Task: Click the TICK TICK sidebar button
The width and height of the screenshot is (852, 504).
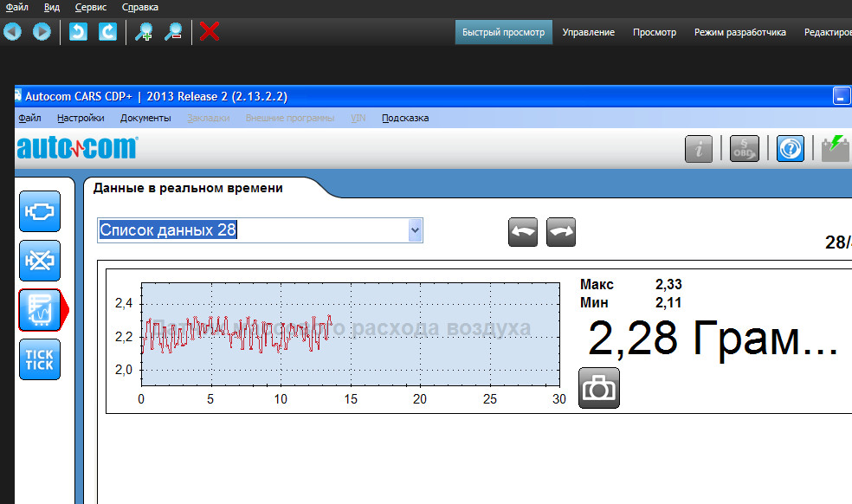Action: 40,359
